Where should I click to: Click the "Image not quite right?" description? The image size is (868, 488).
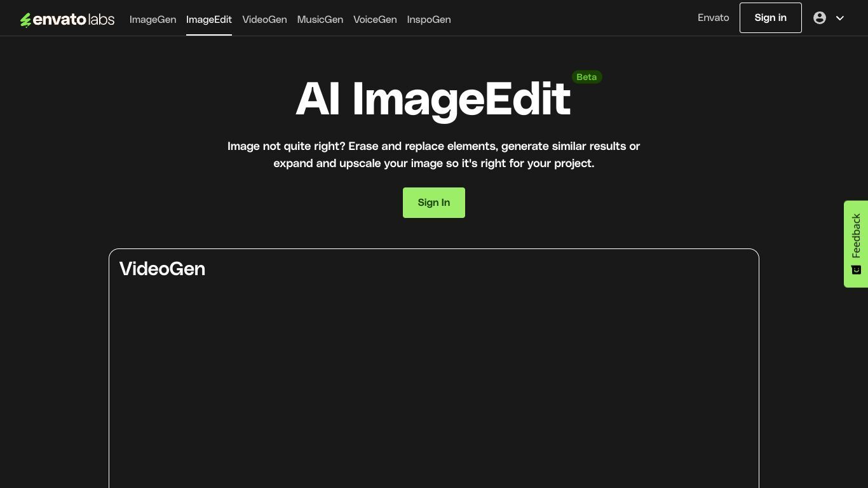(x=434, y=154)
